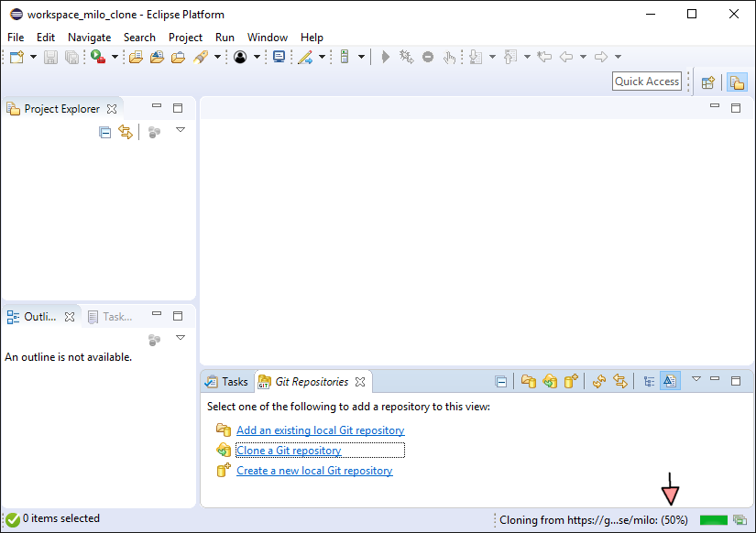Image resolution: width=756 pixels, height=533 pixels.
Task: Click the Clone a Git Repository toolbar icon
Action: pos(550,382)
